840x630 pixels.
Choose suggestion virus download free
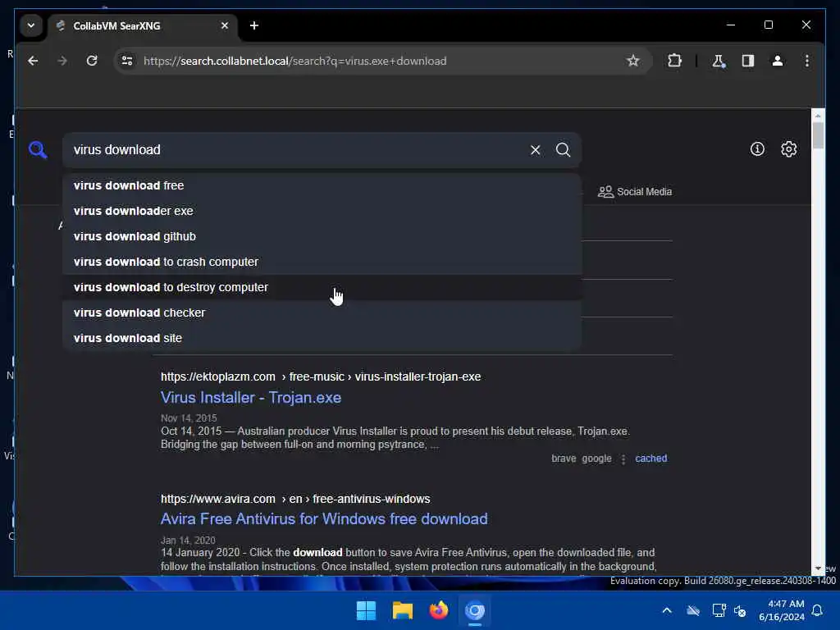[x=322, y=185]
